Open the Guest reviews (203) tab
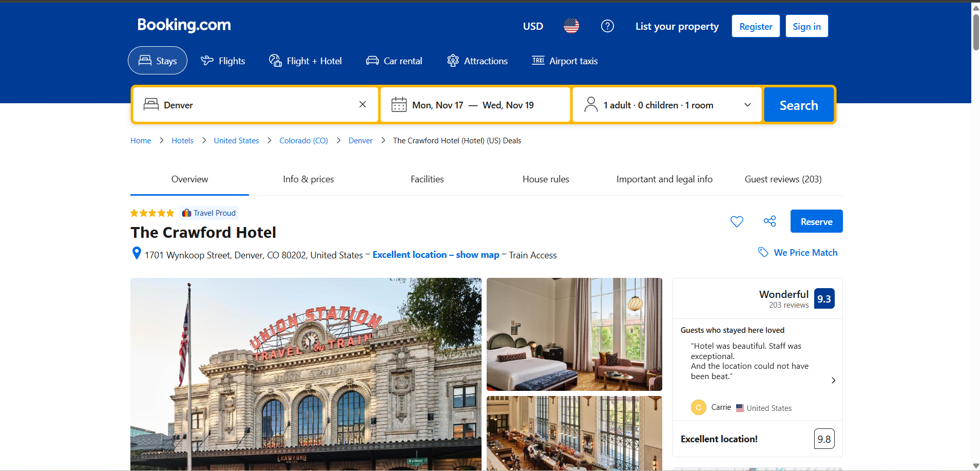 (x=783, y=179)
